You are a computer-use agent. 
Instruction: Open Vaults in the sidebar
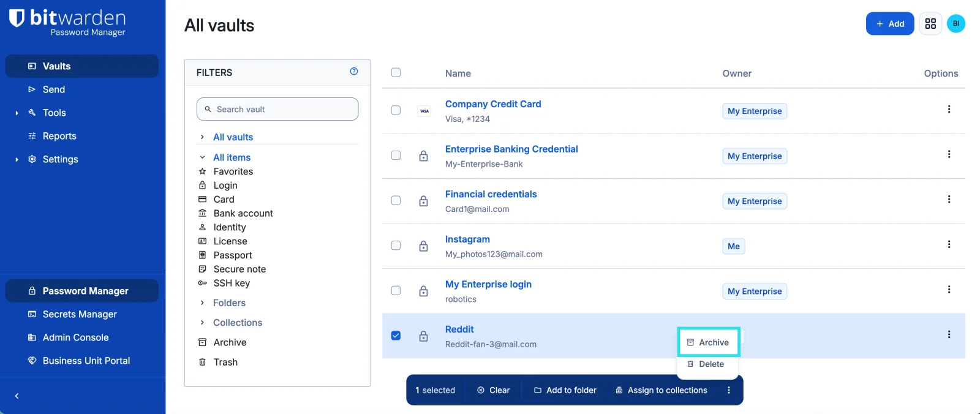click(x=82, y=66)
